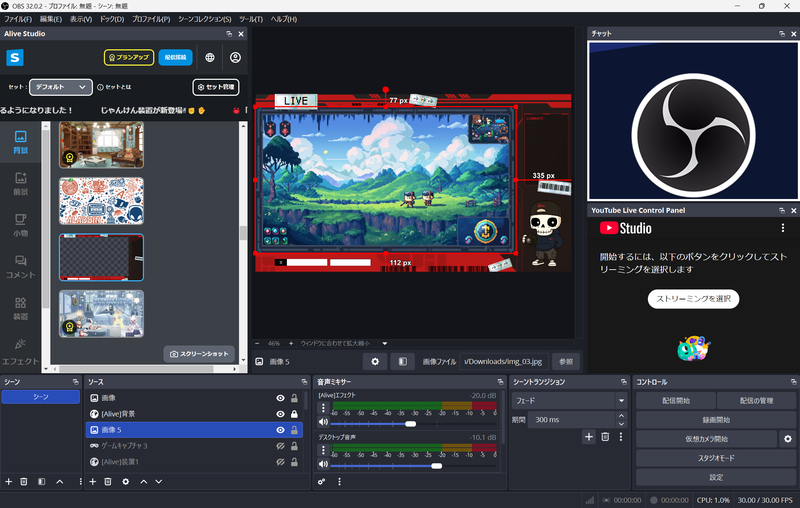
Task: Click the プランアップ upgrade button
Action: point(129,57)
